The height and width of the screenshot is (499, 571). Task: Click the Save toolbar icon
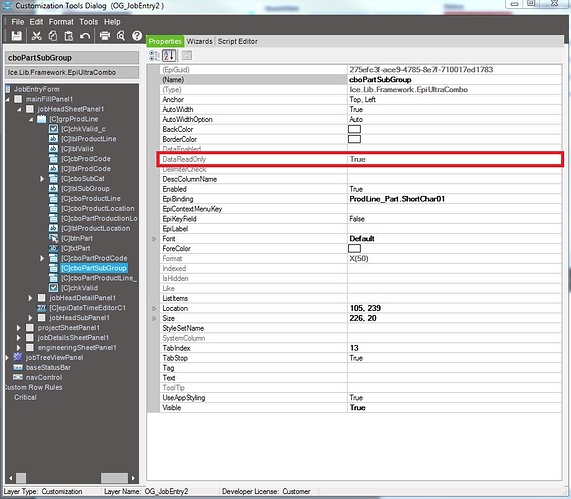(x=16, y=36)
